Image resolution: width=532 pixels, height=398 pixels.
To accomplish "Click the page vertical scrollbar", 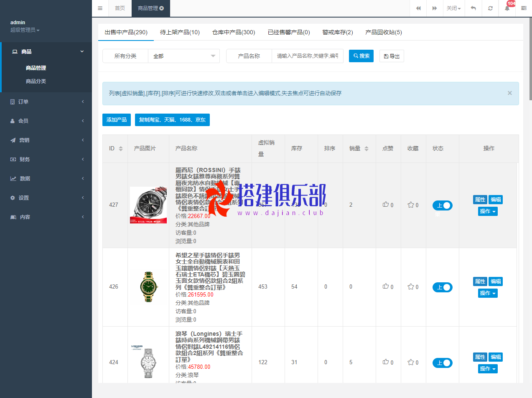I will click(530, 58).
